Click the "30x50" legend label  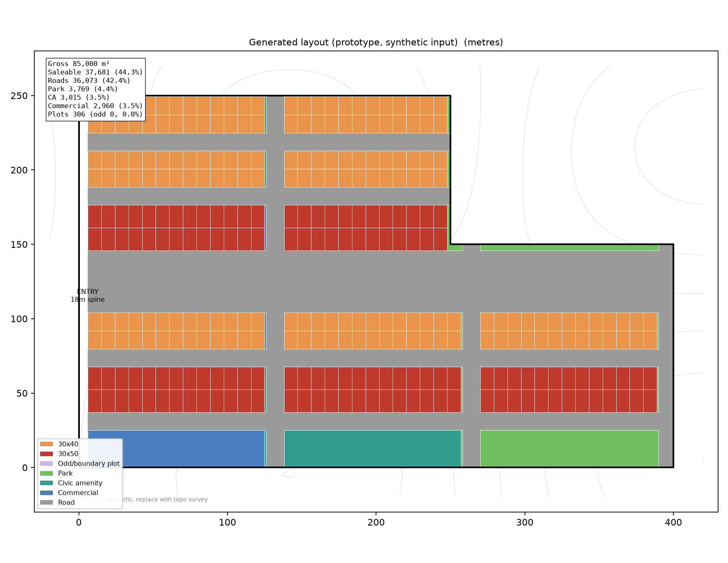point(68,454)
